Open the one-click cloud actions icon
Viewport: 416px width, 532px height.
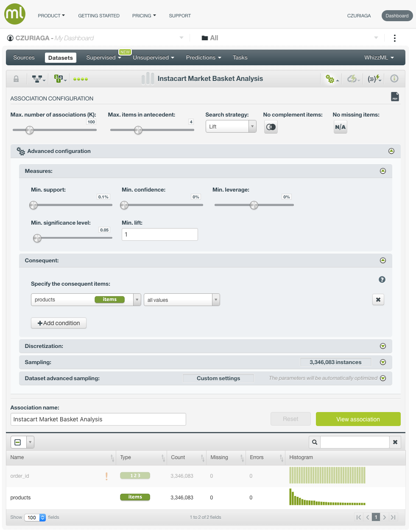353,79
